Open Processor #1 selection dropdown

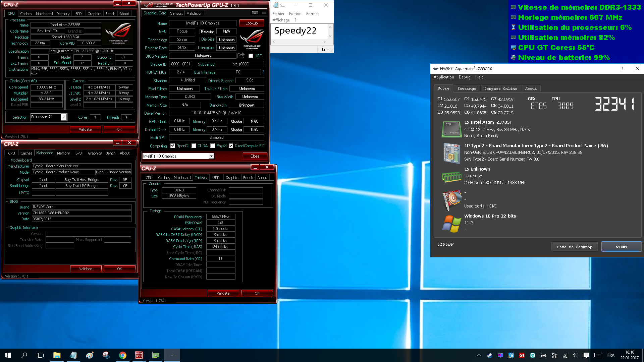click(x=49, y=117)
